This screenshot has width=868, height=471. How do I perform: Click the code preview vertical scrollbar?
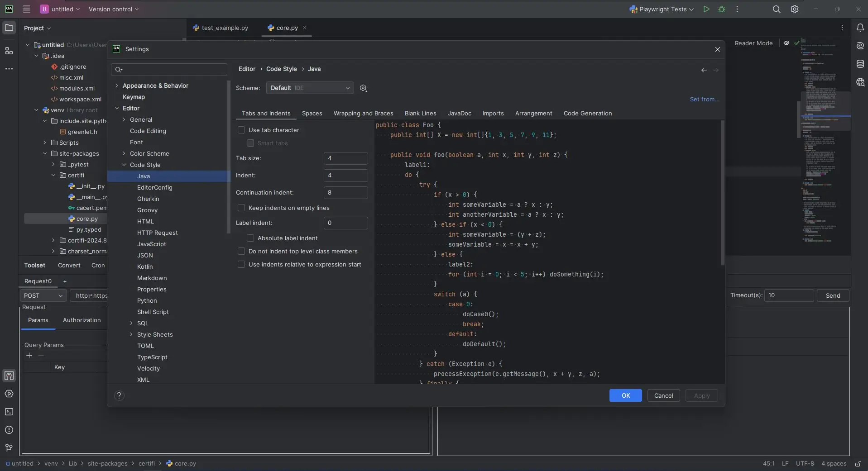tap(722, 193)
